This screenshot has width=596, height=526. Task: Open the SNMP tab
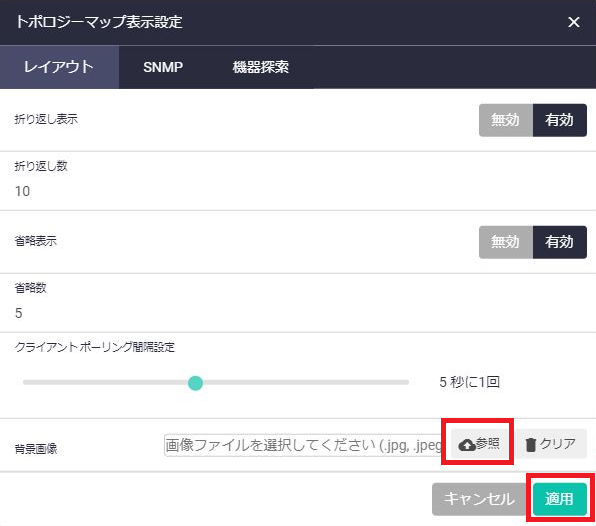[x=163, y=67]
